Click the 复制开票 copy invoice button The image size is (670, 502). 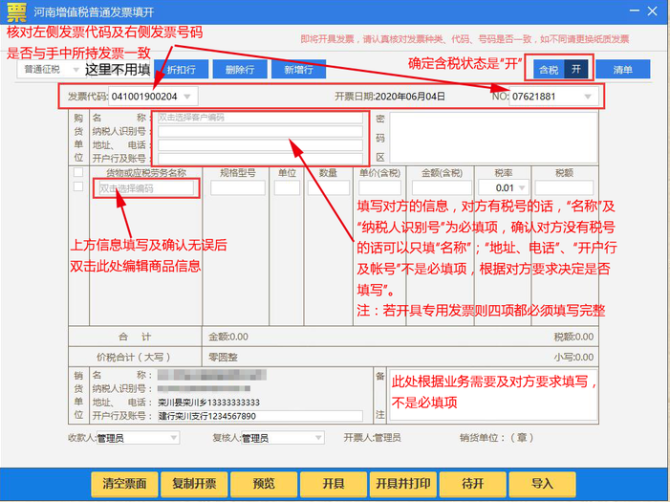tap(194, 484)
